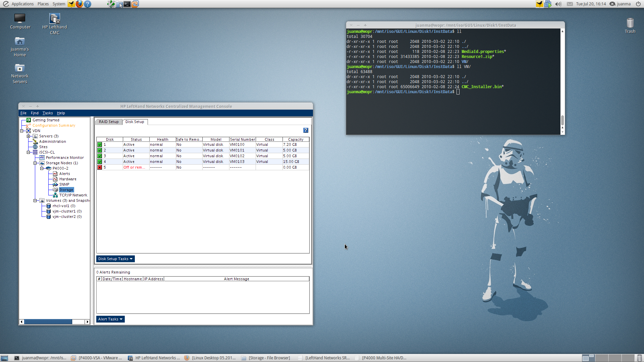Select the rhcl-vol1 volume icon

(49, 206)
